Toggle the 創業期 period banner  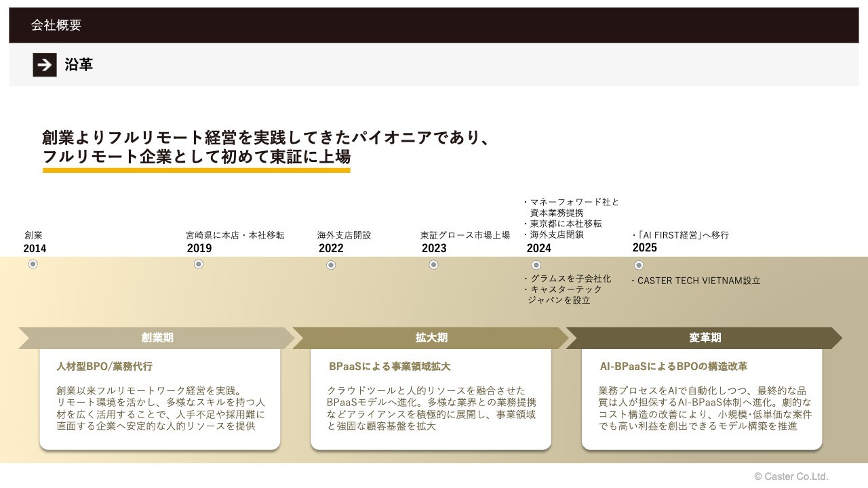click(x=156, y=337)
